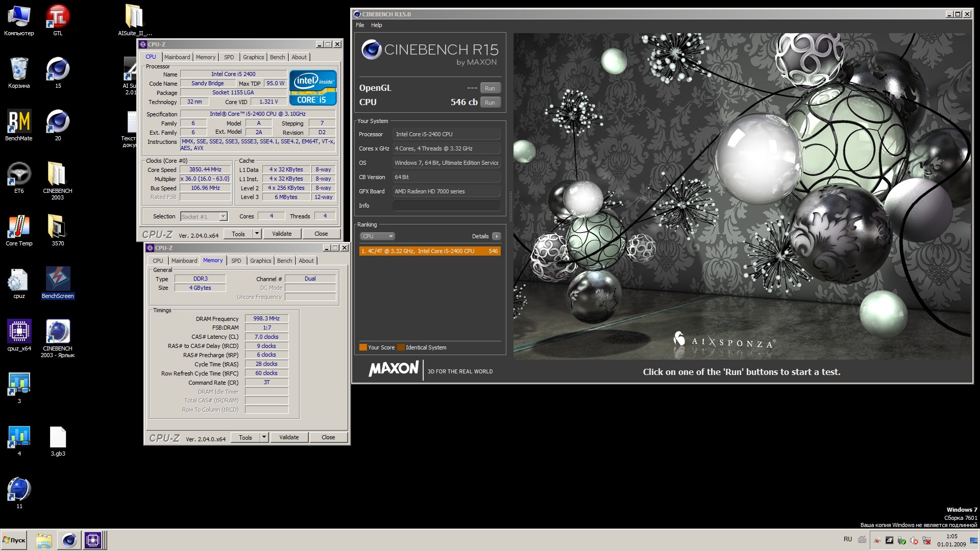Open the Cinebench File menu
The width and height of the screenshot is (980, 551).
(x=360, y=25)
